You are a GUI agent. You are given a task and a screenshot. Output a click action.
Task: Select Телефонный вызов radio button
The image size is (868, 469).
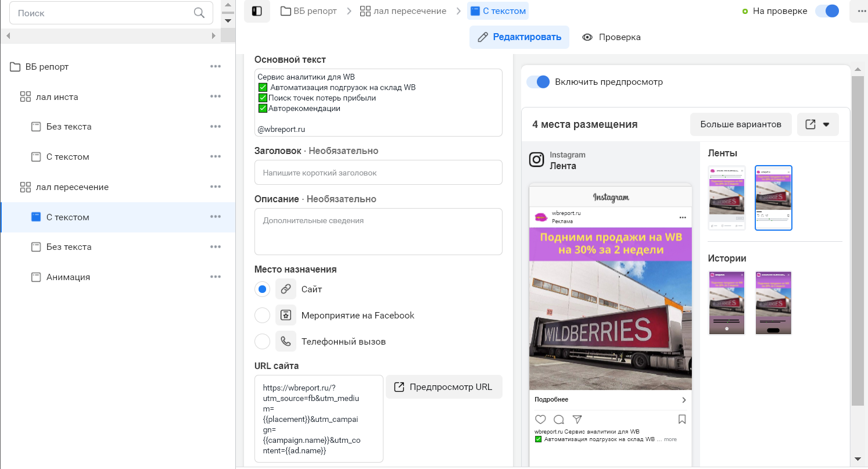pyautogui.click(x=262, y=341)
